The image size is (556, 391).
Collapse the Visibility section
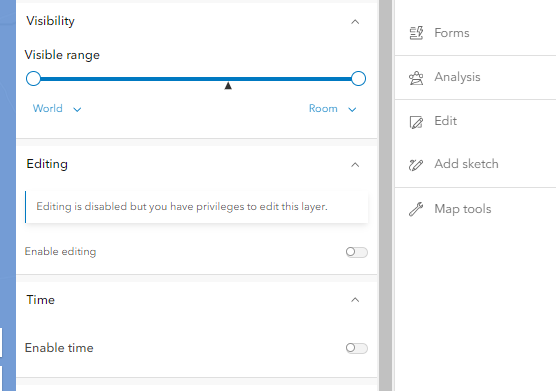pyautogui.click(x=355, y=22)
